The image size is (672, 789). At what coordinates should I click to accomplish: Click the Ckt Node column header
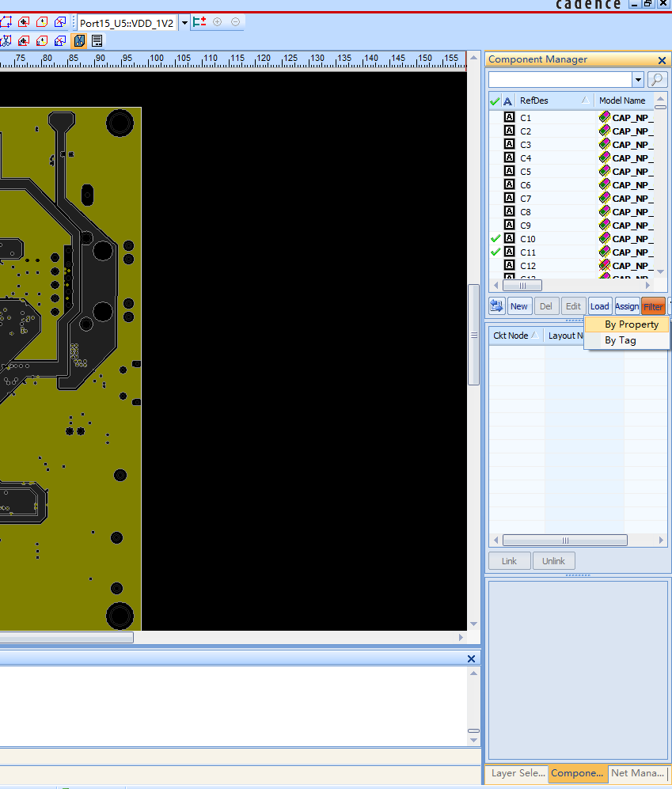[516, 336]
